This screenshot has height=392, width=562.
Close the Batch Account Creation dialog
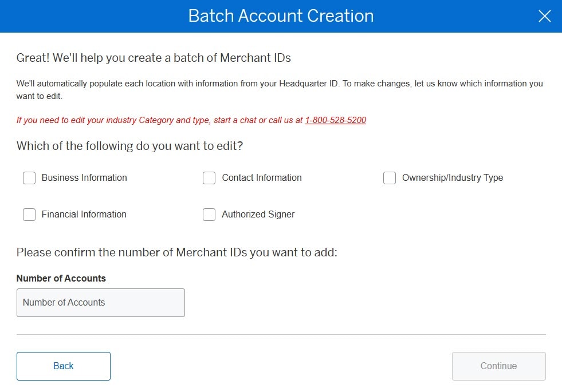(x=544, y=16)
